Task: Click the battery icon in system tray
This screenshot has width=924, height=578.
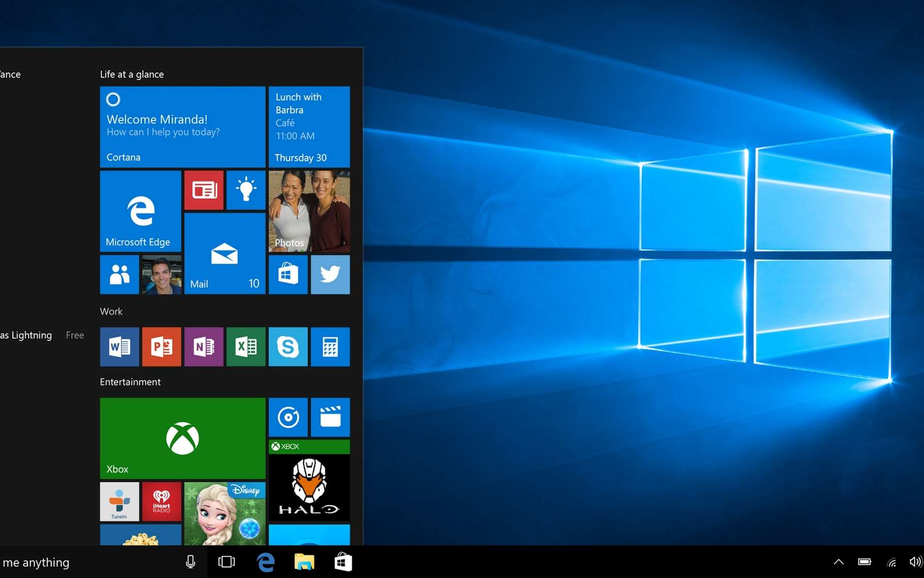Action: [x=865, y=562]
